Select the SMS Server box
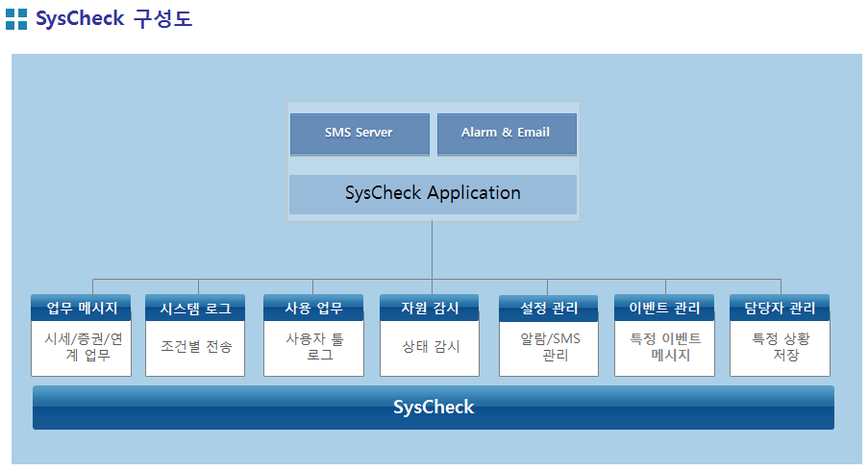 pyautogui.click(x=360, y=134)
